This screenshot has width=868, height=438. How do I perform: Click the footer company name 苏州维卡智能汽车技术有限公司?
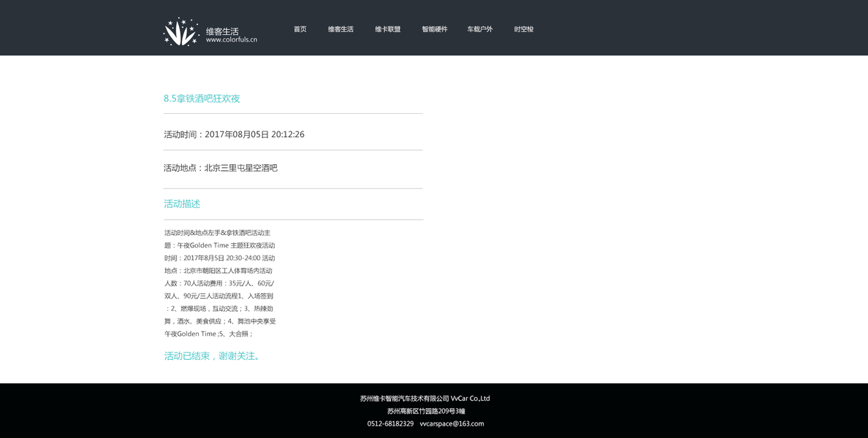click(x=404, y=398)
